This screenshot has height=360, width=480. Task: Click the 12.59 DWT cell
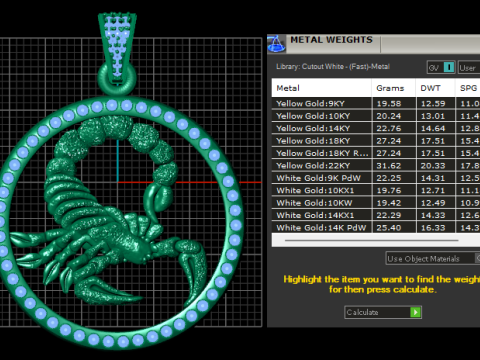pos(436,103)
